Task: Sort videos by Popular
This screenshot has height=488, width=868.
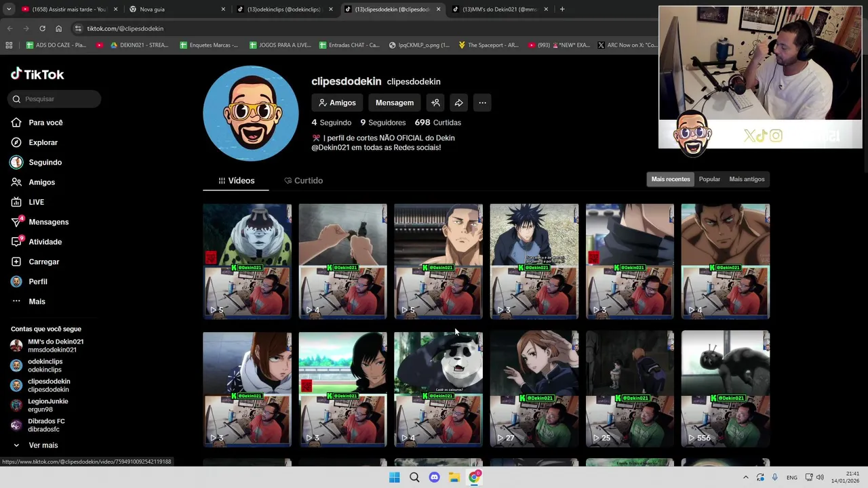Action: tap(709, 179)
